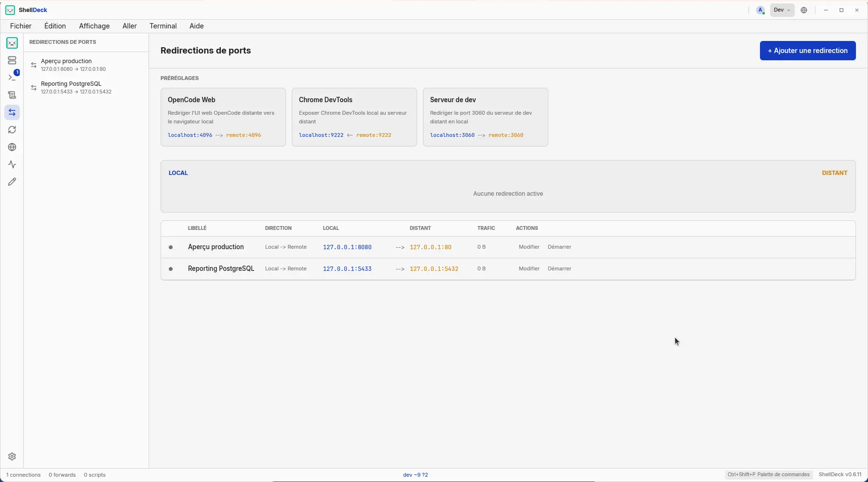The image size is (868, 482).
Task: Click 'remote:9222' in Chrome DevTools card
Action: (x=374, y=135)
